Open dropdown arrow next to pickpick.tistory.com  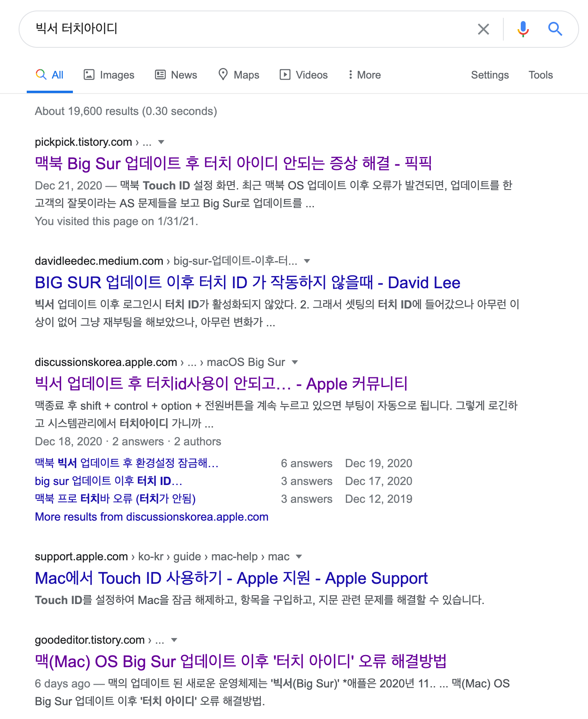[x=161, y=142]
